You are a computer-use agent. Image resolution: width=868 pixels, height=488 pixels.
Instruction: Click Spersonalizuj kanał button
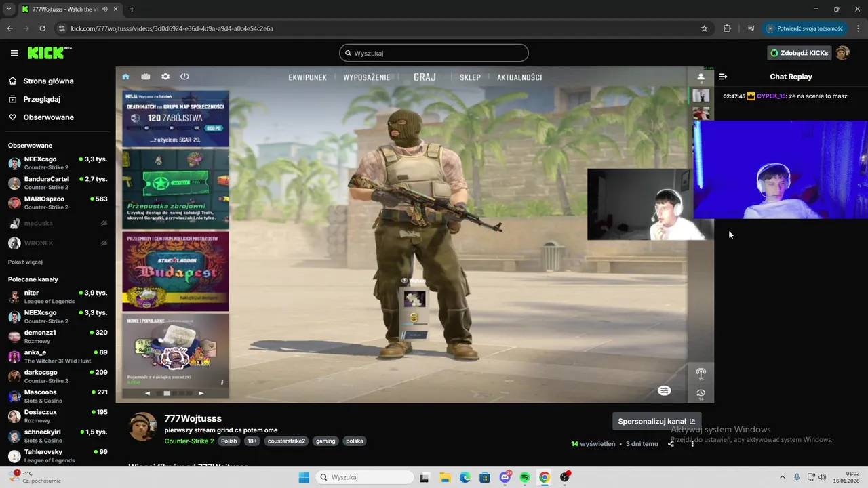[656, 421]
